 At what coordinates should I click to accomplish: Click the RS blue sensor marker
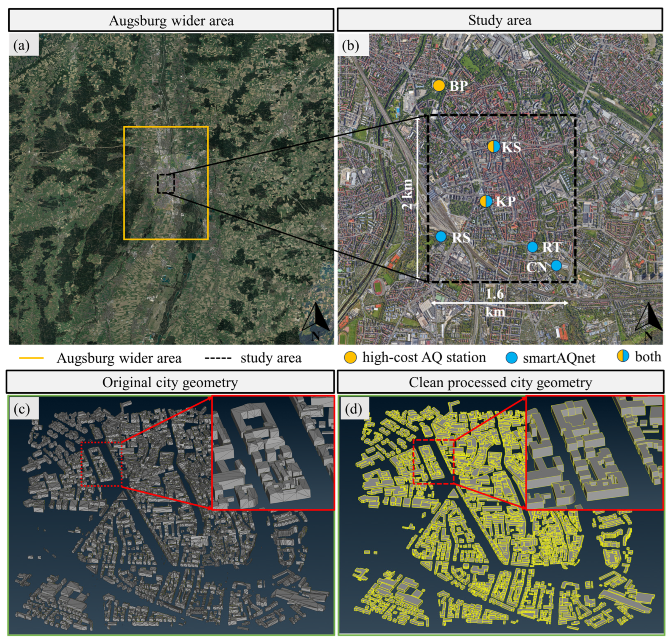pyautogui.click(x=441, y=236)
